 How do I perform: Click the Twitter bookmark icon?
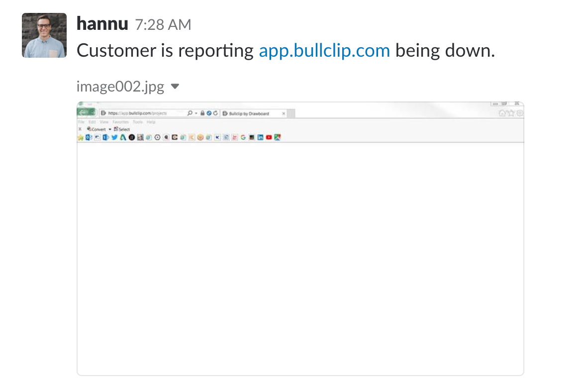click(114, 138)
